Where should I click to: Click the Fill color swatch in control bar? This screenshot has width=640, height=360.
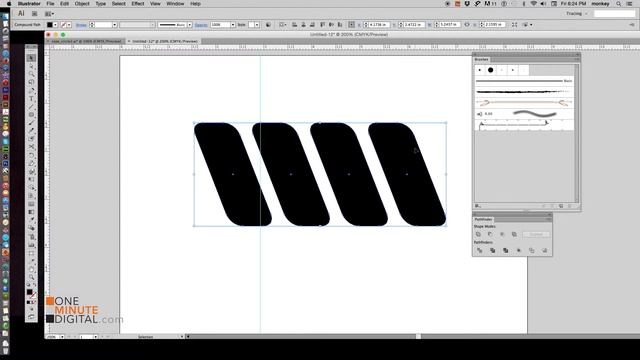(x=50, y=25)
